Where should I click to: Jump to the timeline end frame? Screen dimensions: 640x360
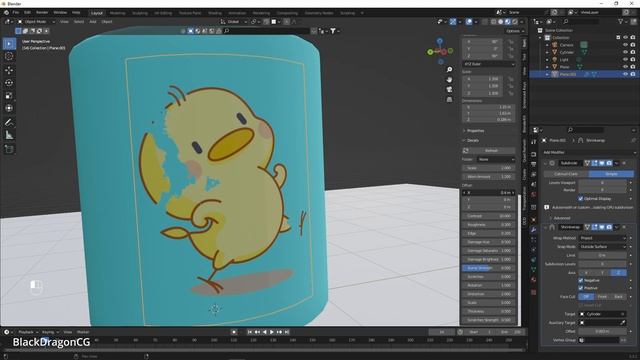pos(287,332)
